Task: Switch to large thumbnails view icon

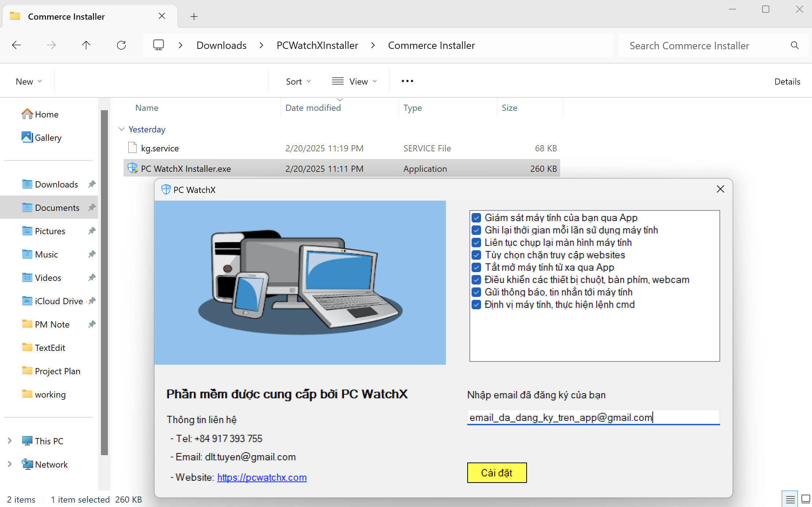Action: tap(805, 499)
